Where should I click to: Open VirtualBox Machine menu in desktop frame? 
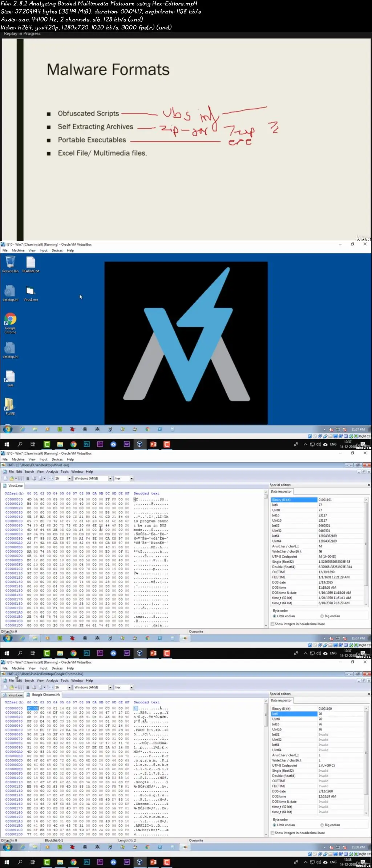coord(18,250)
